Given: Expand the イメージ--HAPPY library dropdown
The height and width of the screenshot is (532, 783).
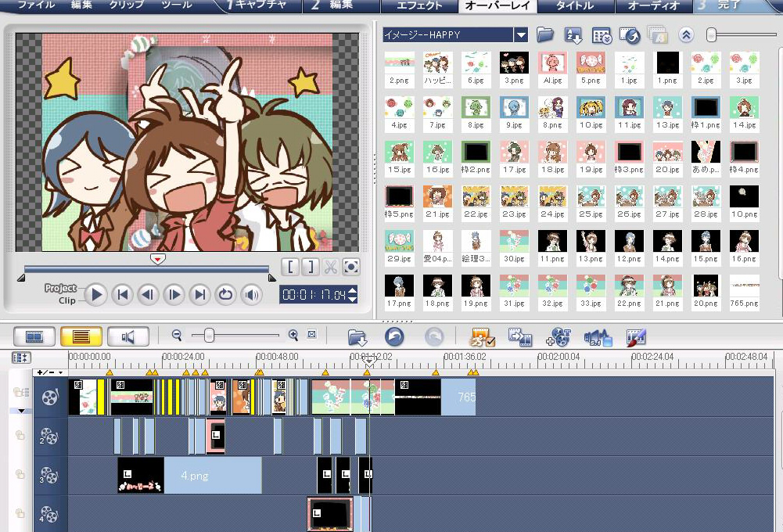Looking at the screenshot, I should pos(521,35).
